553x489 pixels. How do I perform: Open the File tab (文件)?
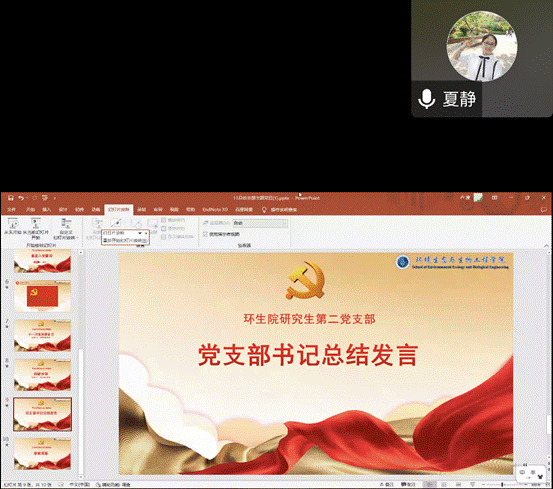coord(11,209)
